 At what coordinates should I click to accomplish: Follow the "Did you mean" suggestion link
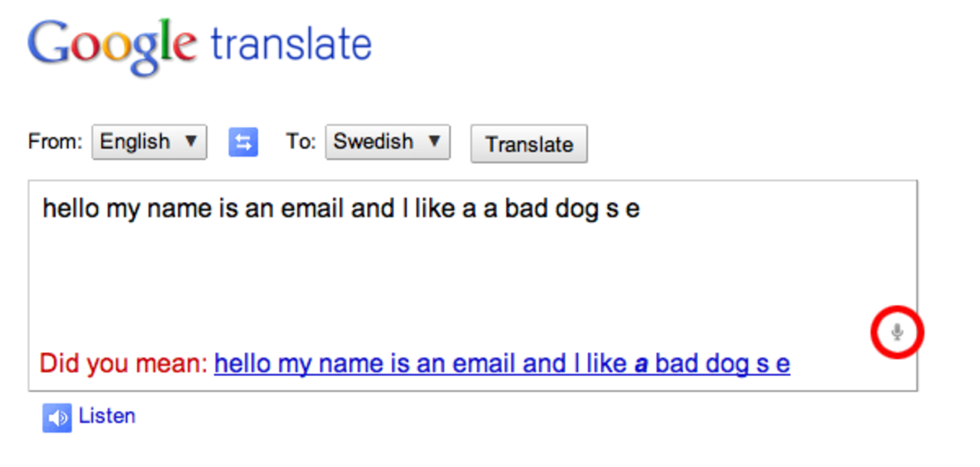coord(501,363)
